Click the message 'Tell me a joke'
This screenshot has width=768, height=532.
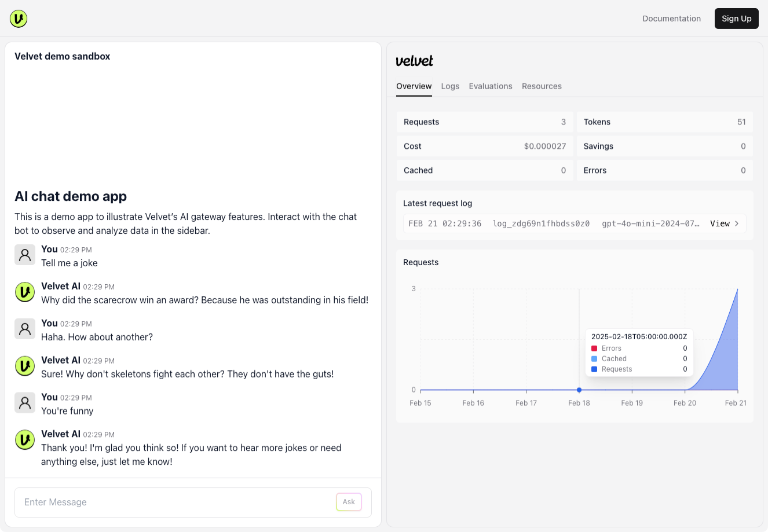coord(70,263)
